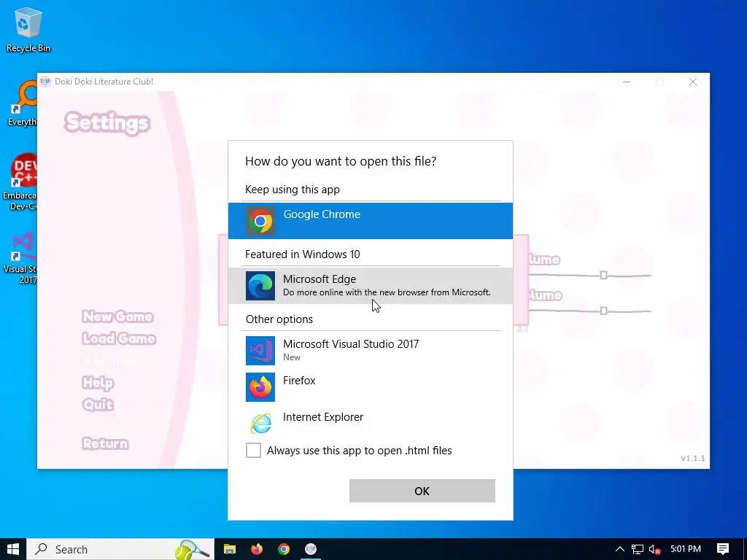Click the taskbar Search box
747x560 pixels.
pos(120,549)
